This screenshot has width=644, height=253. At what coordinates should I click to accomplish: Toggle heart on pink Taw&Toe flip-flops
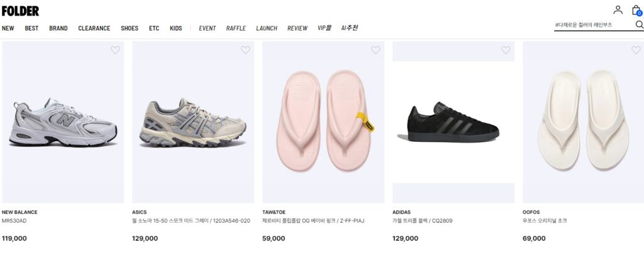[x=375, y=50]
